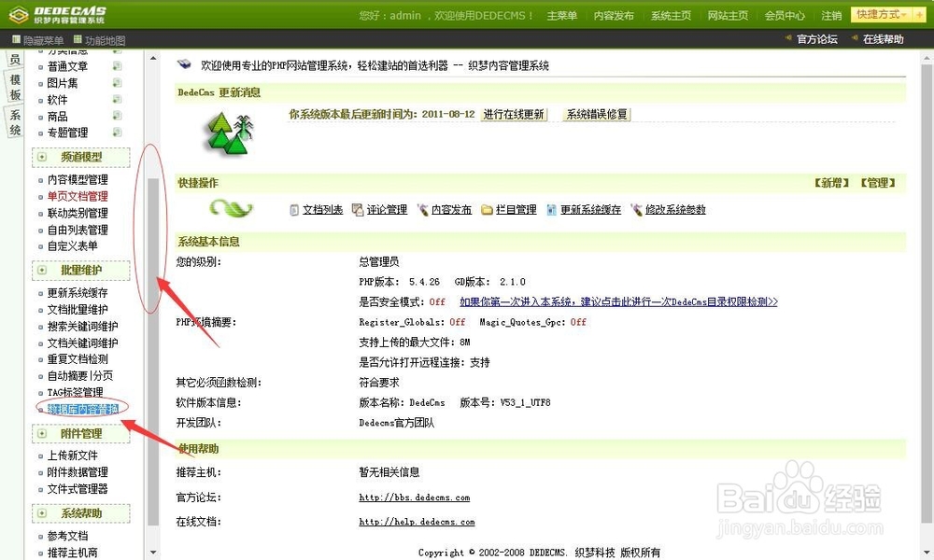
Task: Open the http://bbs.dedecms.com link
Action: tap(414, 497)
